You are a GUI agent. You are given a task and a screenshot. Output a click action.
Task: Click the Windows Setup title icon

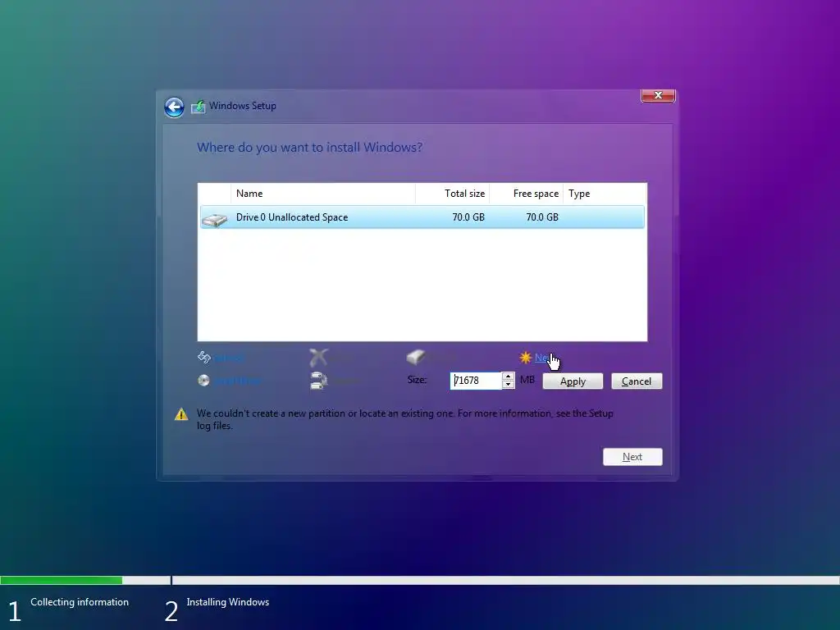(199, 106)
